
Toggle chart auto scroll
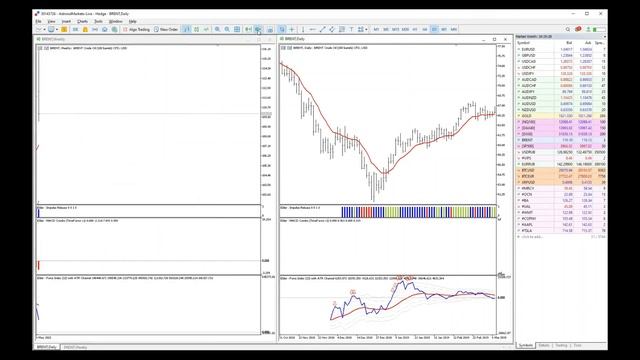pos(248,29)
